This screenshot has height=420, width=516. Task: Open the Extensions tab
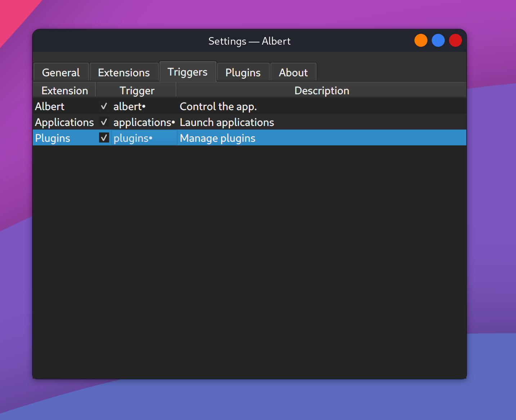(124, 72)
